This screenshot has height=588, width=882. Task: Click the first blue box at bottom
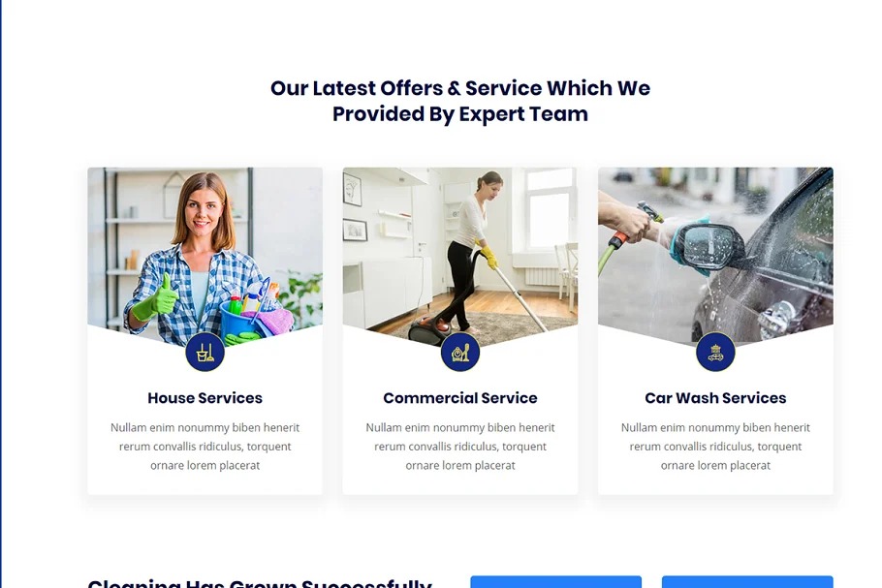(555, 582)
